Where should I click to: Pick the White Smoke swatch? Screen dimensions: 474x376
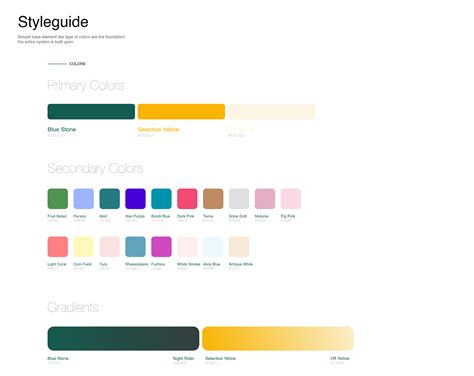click(x=187, y=247)
